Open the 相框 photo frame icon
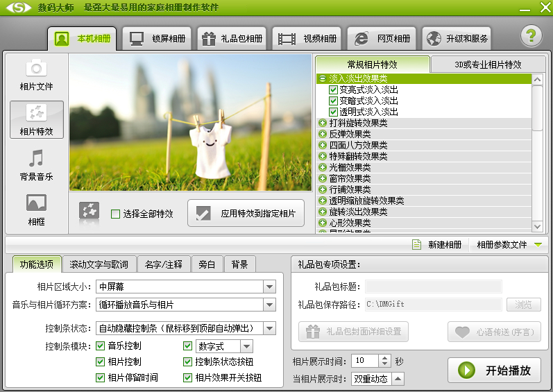Image resolution: width=553 pixels, height=392 pixels. coord(36,203)
